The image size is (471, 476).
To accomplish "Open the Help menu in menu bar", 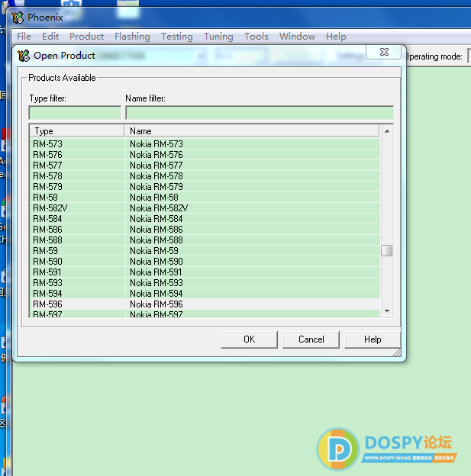I will click(336, 37).
